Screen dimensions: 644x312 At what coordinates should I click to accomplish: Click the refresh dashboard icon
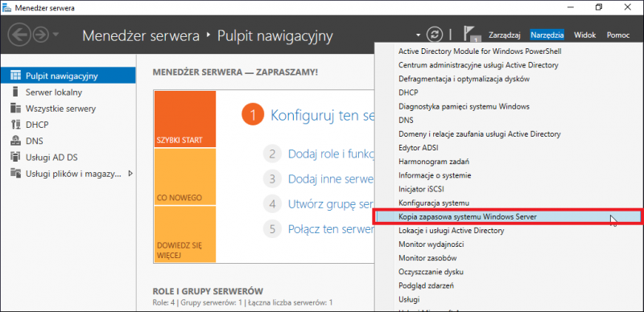pyautogui.click(x=433, y=35)
